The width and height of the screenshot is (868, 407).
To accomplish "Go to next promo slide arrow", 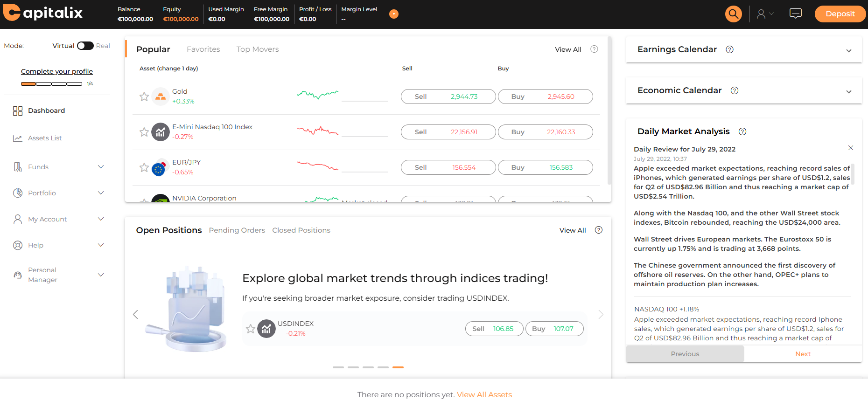I will coord(601,315).
